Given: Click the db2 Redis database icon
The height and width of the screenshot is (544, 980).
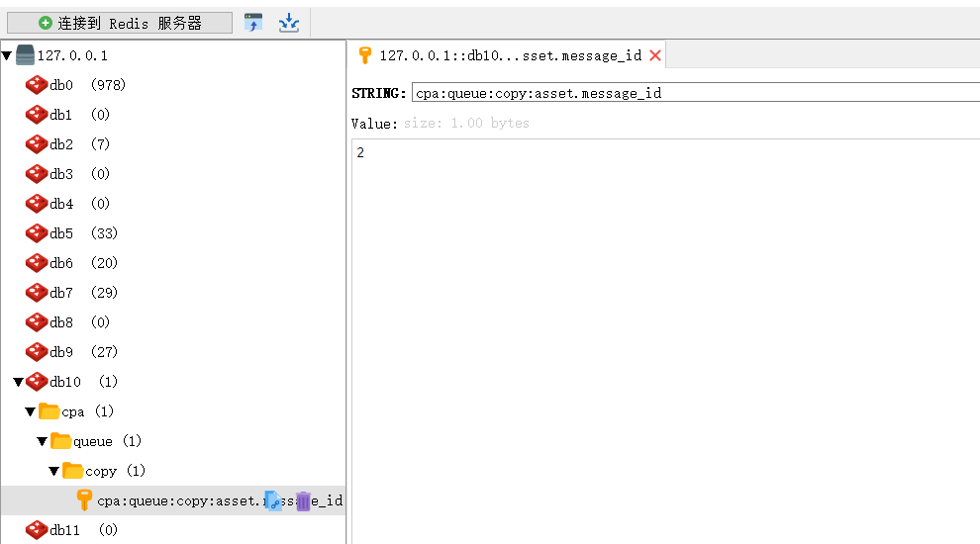Looking at the screenshot, I should coord(37,144).
